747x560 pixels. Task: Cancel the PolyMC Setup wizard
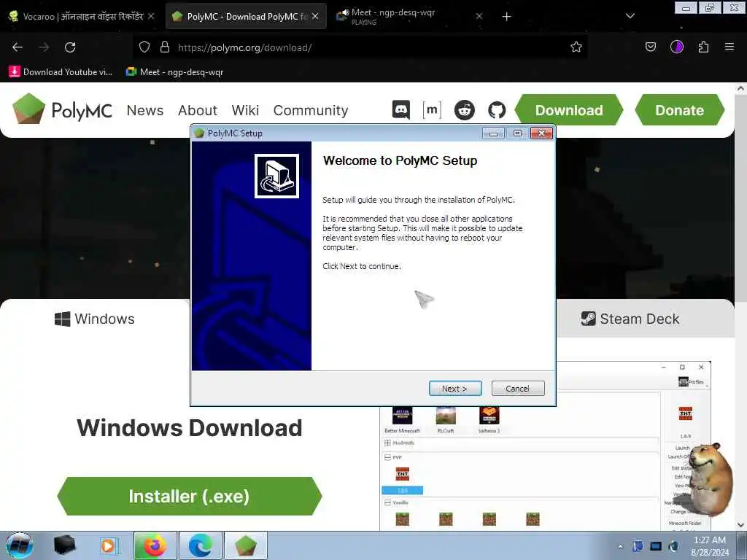(x=518, y=388)
